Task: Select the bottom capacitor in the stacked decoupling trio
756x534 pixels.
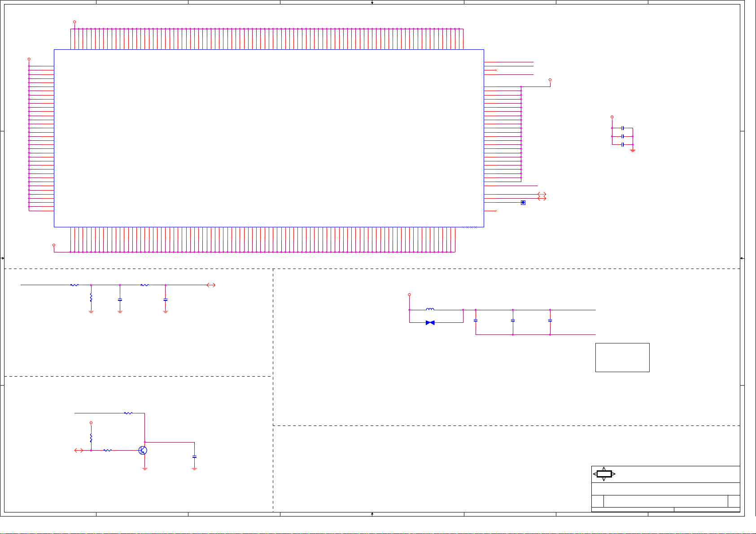Action: pyautogui.click(x=622, y=144)
